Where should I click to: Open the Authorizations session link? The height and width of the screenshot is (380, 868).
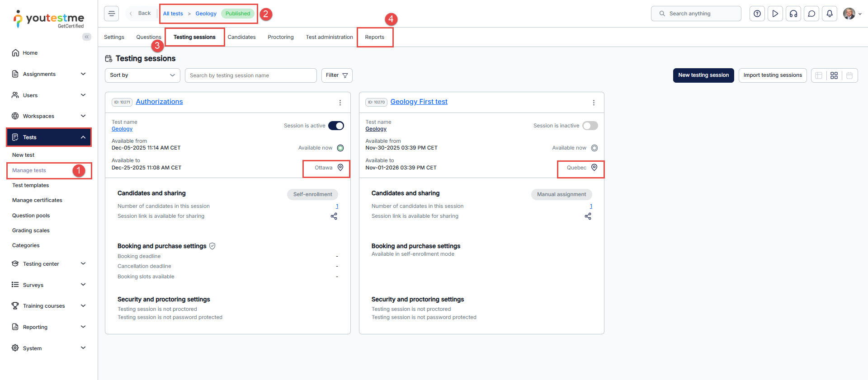[x=159, y=102]
